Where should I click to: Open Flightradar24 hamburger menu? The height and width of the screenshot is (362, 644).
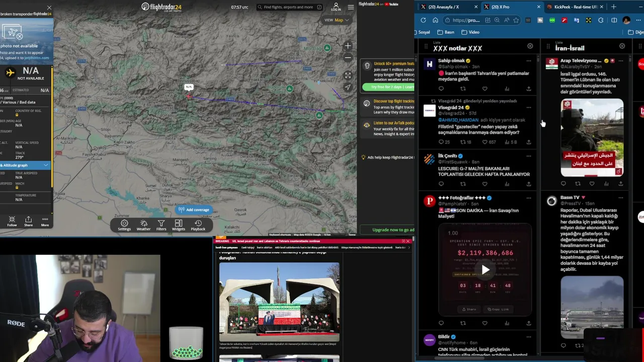[x=351, y=7]
